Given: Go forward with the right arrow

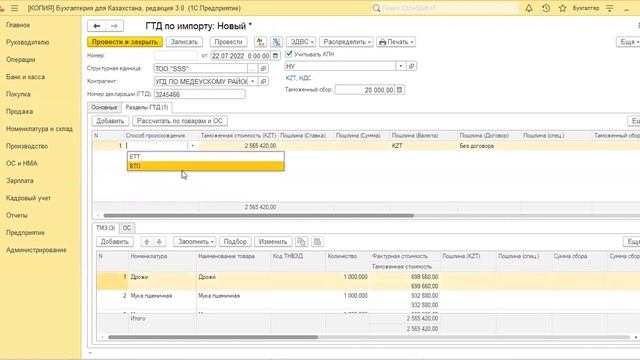Looking at the screenshot, I should [x=114, y=26].
